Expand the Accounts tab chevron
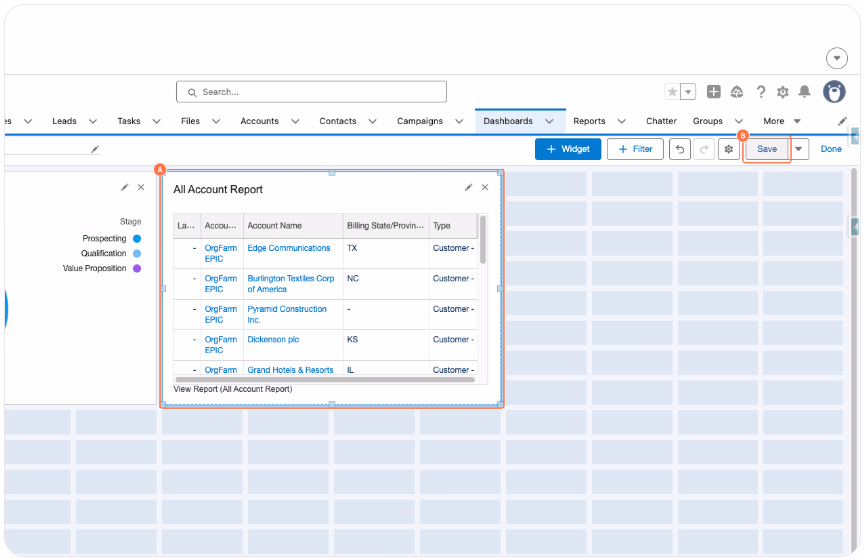Screen dimensions: 864x559 pos(295,121)
